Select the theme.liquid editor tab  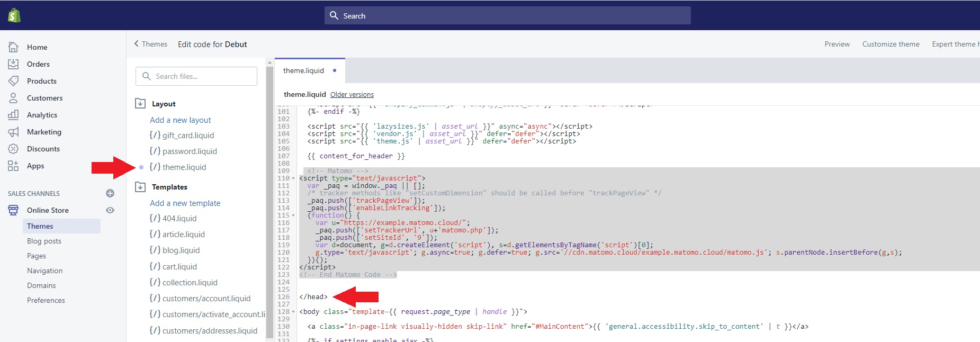(x=303, y=70)
